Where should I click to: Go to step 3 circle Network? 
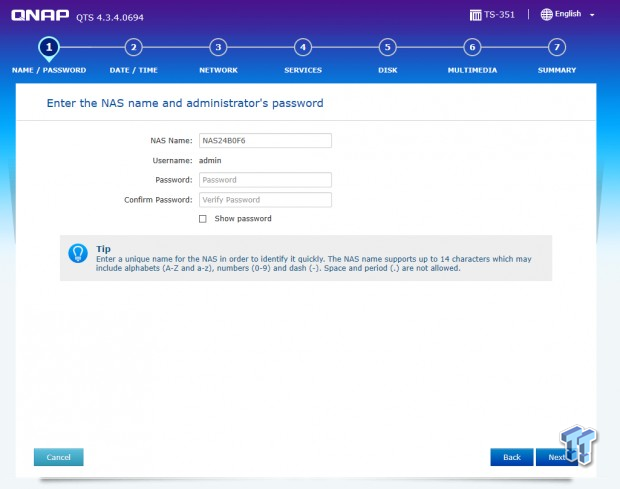pos(218,47)
